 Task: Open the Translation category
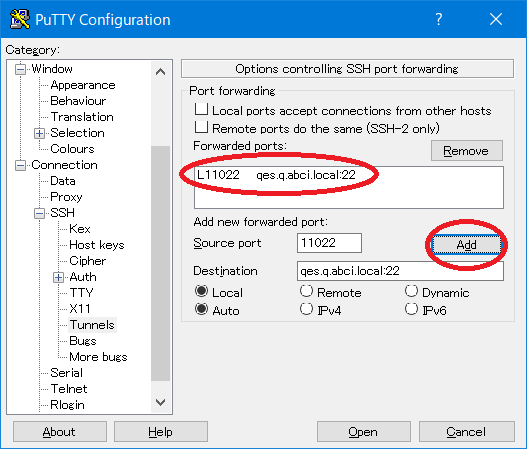(82, 117)
